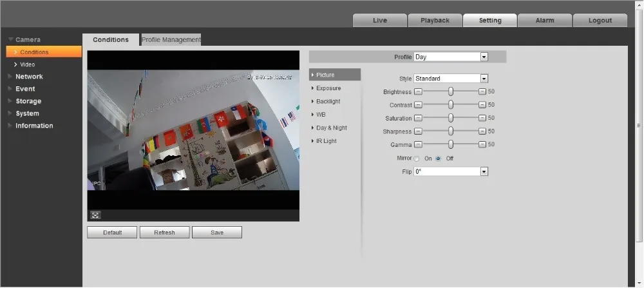Click the Gamma slider handle

(451, 144)
